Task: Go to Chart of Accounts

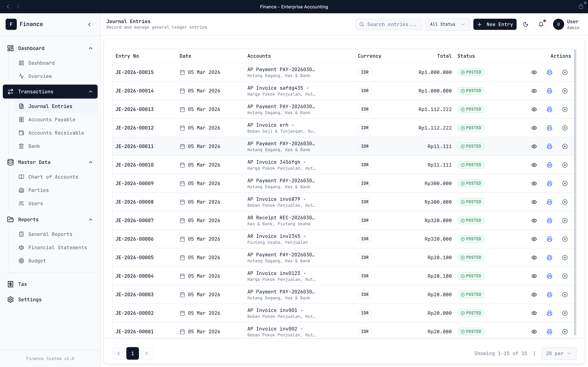Action: pyautogui.click(x=53, y=177)
